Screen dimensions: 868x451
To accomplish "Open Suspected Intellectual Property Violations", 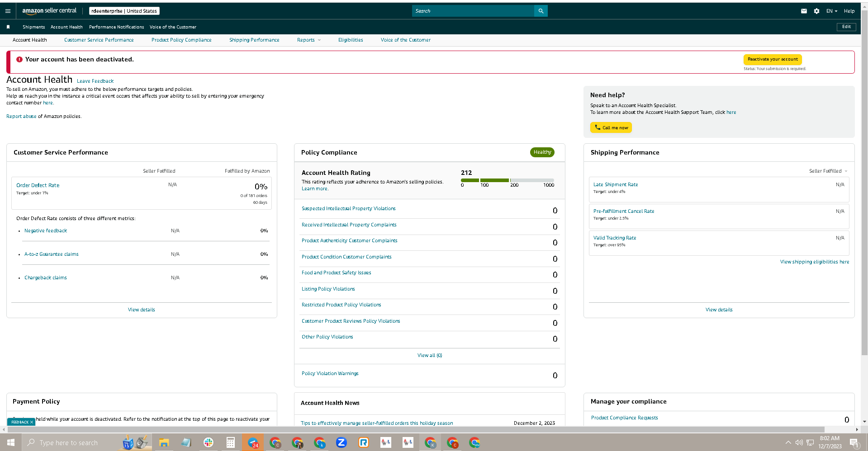I will pos(349,208).
